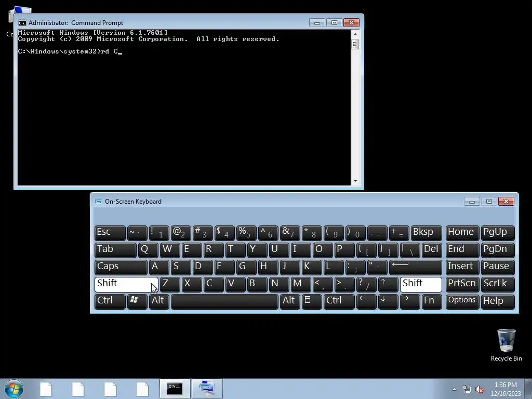Toggle the right Alt key
The height and width of the screenshot is (399, 532).
coord(290,301)
